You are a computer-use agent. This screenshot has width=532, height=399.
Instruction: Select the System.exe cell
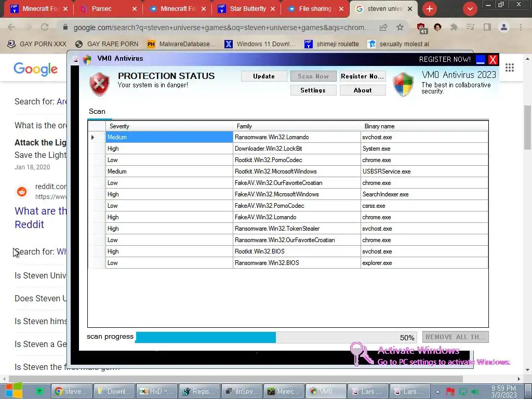tap(424, 149)
